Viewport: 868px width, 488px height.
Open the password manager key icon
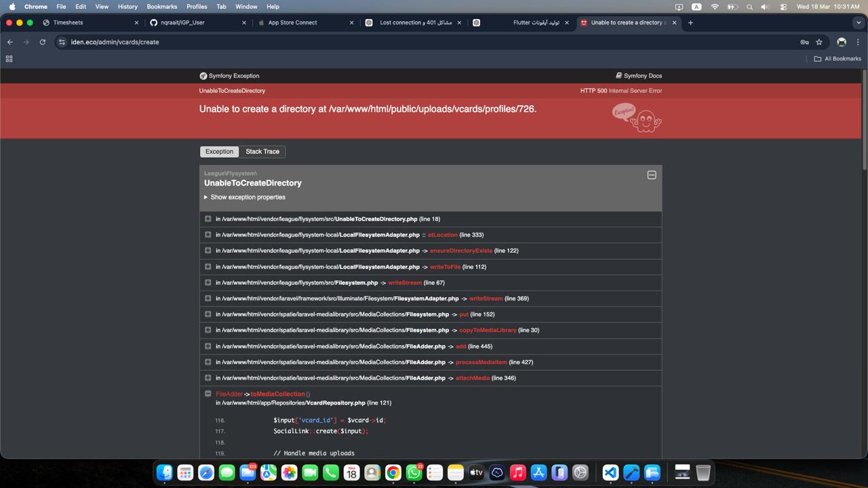click(804, 42)
